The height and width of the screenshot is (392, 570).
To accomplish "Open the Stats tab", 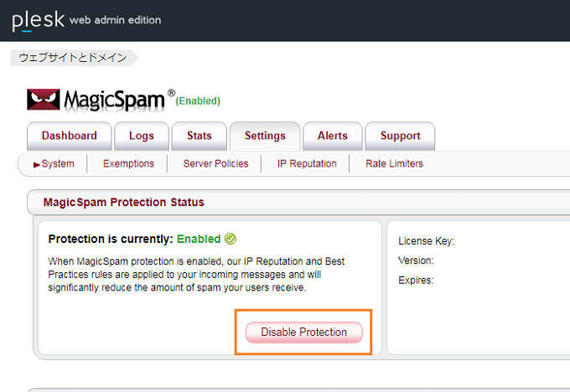I will tap(199, 136).
